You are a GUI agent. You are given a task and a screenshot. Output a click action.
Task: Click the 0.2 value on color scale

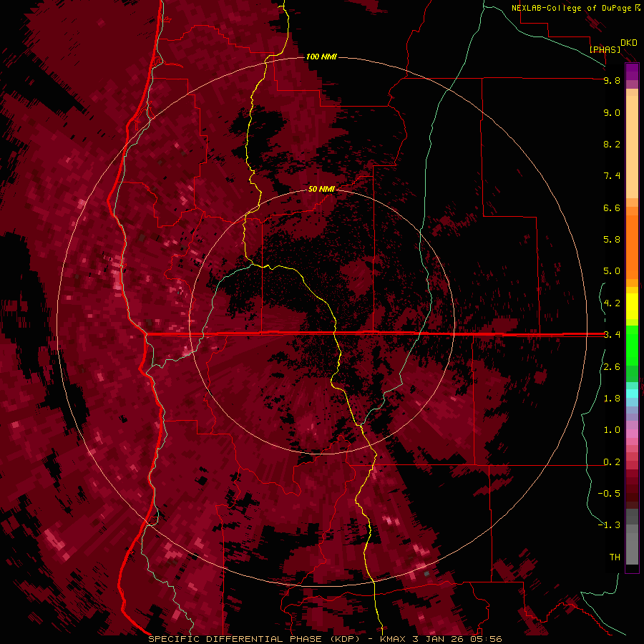tap(612, 462)
